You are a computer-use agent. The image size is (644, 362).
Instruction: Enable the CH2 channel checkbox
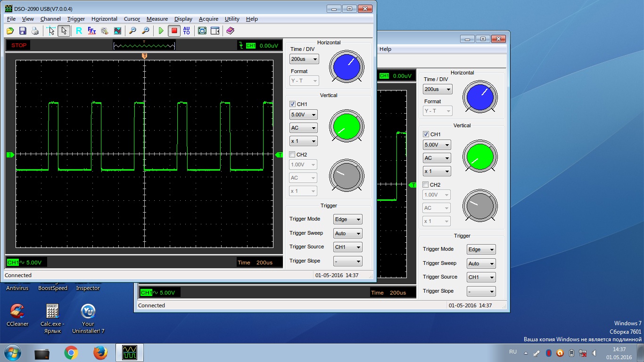tap(292, 155)
